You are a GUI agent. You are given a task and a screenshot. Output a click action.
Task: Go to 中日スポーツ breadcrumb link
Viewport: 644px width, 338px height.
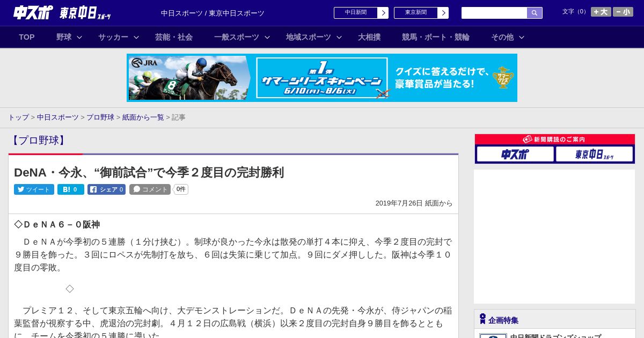58,117
